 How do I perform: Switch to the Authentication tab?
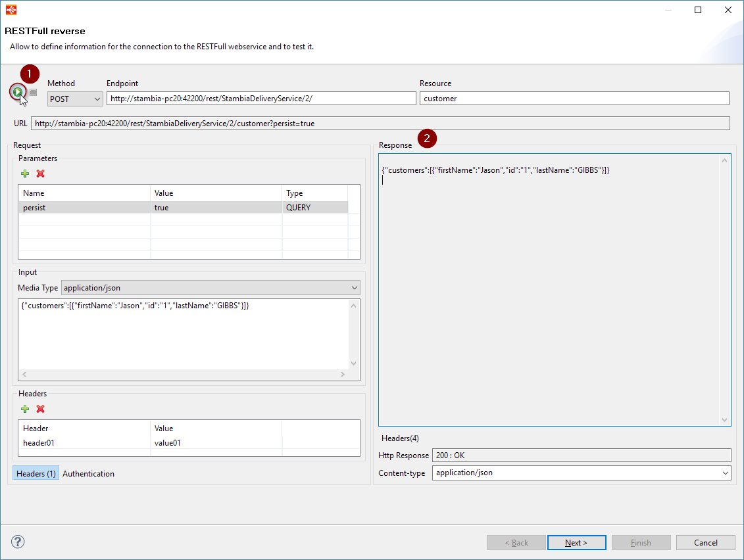[88, 473]
